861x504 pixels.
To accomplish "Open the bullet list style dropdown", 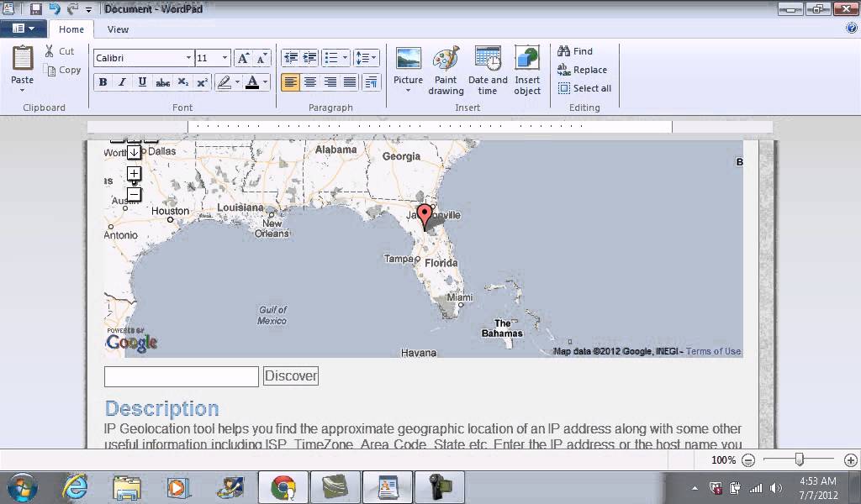I will tap(345, 58).
